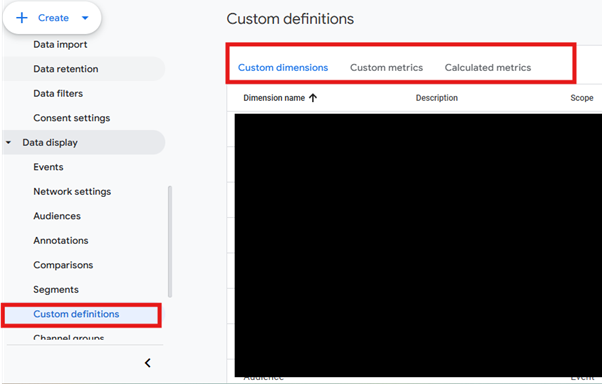This screenshot has height=384, width=602.
Task: Open Comparisons in the sidebar
Action: click(x=63, y=265)
